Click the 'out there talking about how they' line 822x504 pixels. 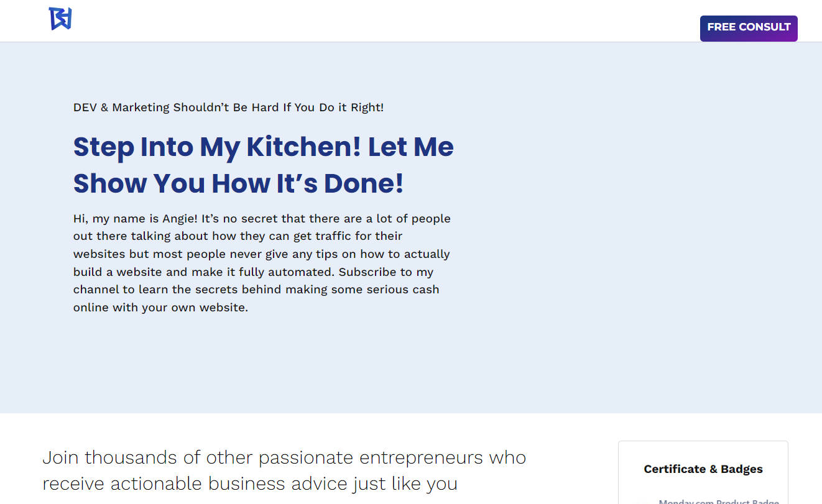pyautogui.click(x=238, y=236)
